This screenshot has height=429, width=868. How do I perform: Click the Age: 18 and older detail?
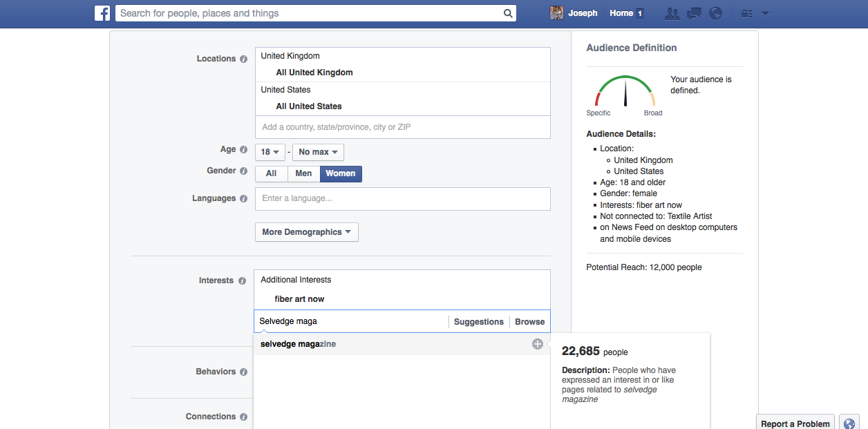[632, 182]
